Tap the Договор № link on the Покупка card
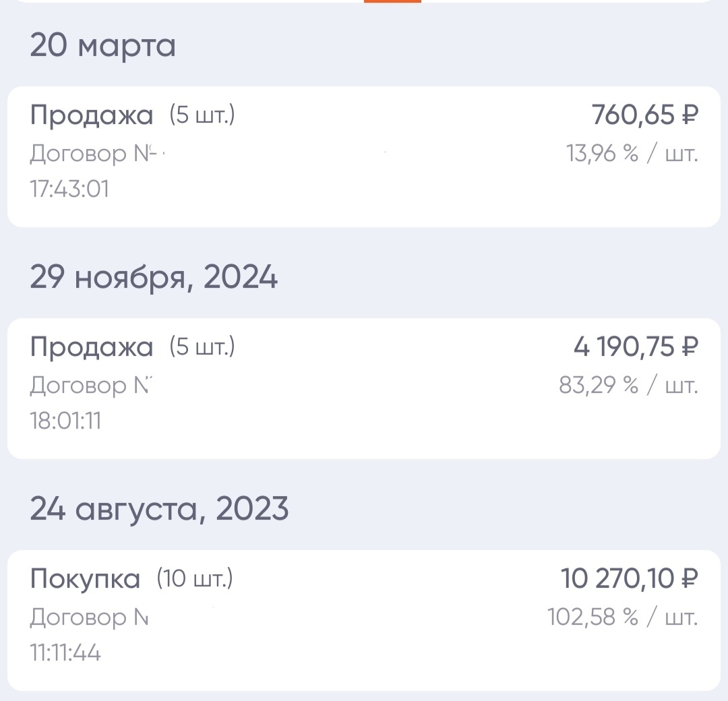 [88, 617]
